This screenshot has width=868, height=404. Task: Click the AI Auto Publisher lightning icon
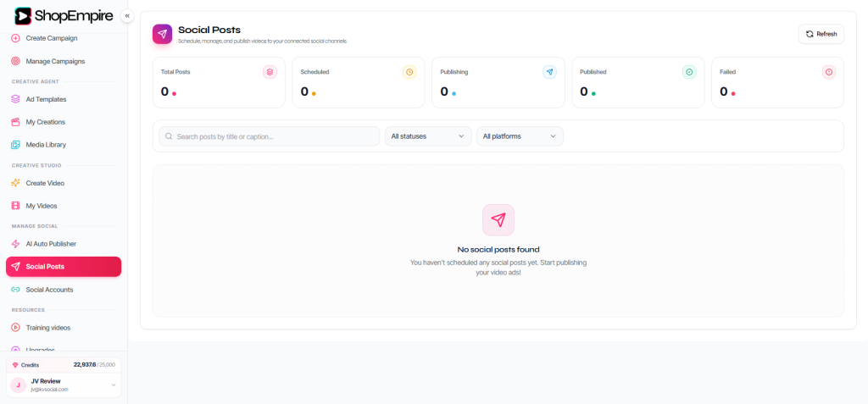pyautogui.click(x=15, y=244)
